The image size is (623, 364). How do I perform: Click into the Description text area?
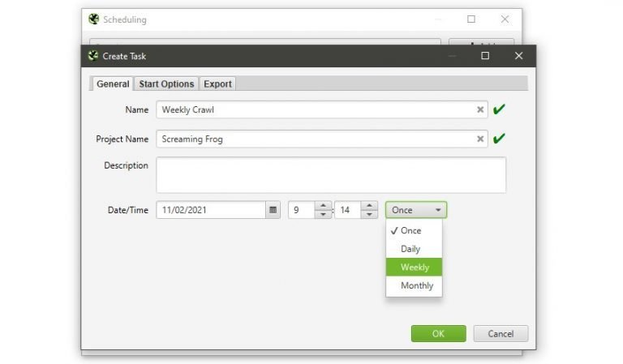pos(331,175)
